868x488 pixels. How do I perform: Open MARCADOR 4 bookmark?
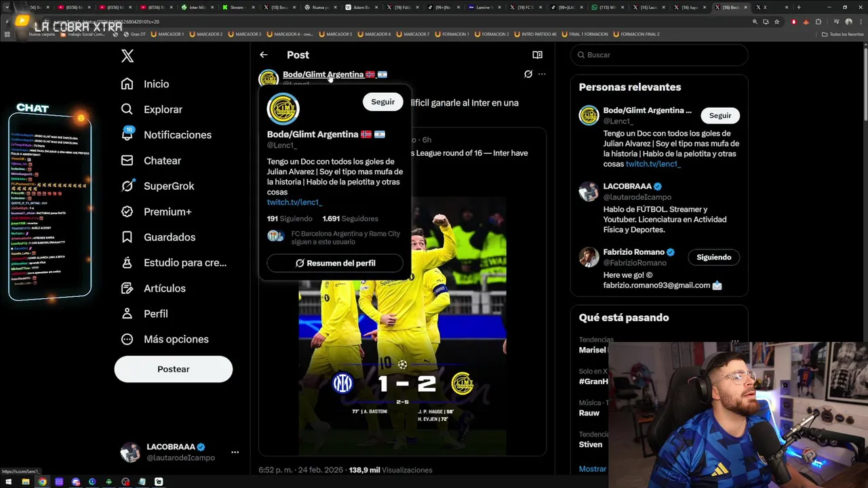tap(290, 34)
